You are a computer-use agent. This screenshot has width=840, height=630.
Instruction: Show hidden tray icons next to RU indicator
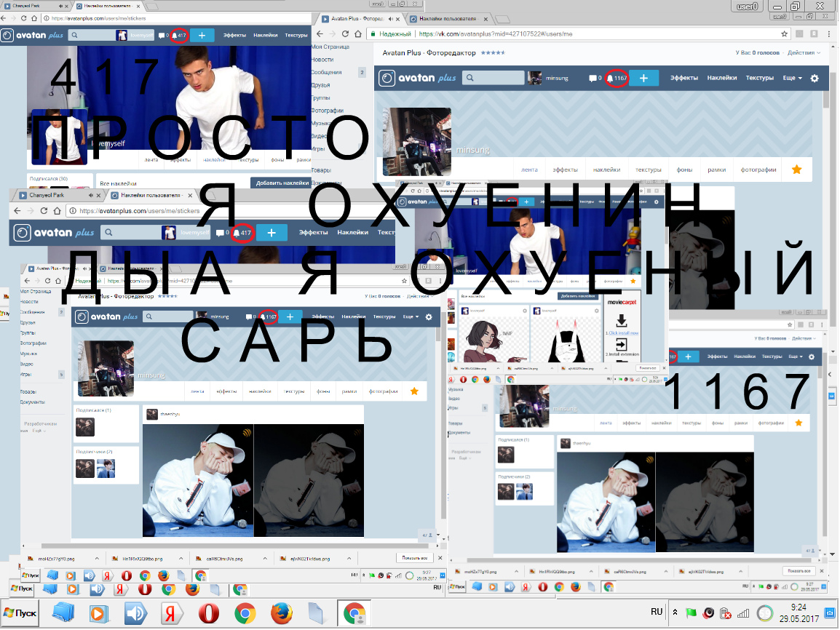[x=675, y=613]
